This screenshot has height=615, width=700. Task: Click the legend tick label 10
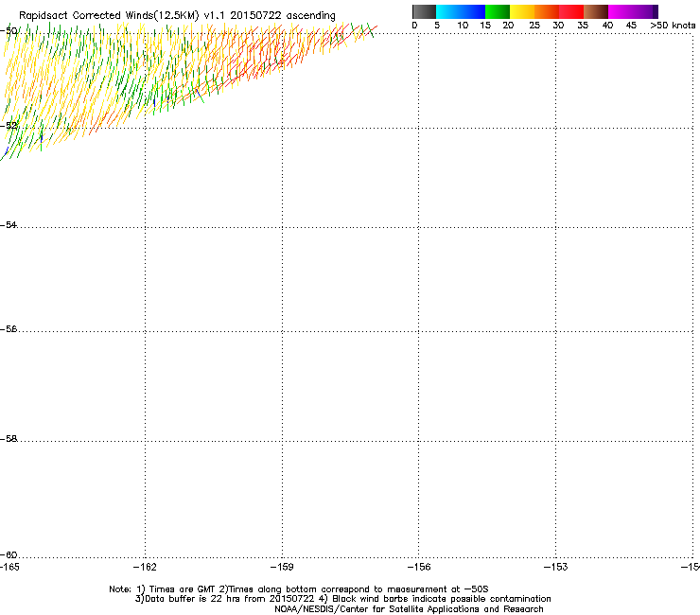[463, 26]
